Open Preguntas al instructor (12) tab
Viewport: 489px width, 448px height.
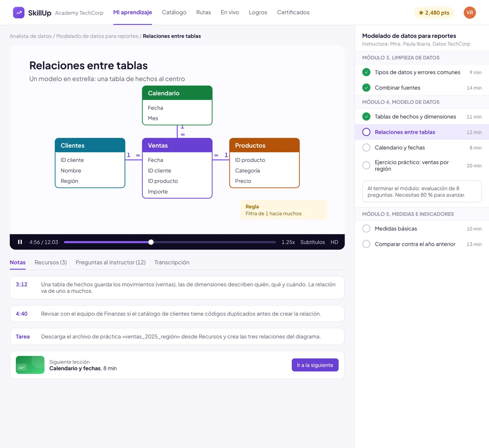(110, 262)
